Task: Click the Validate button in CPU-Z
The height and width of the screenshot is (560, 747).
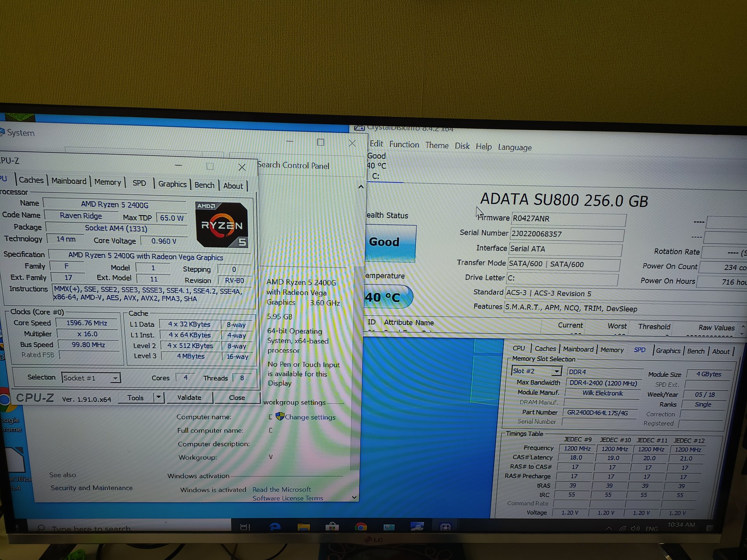Action: tap(189, 397)
